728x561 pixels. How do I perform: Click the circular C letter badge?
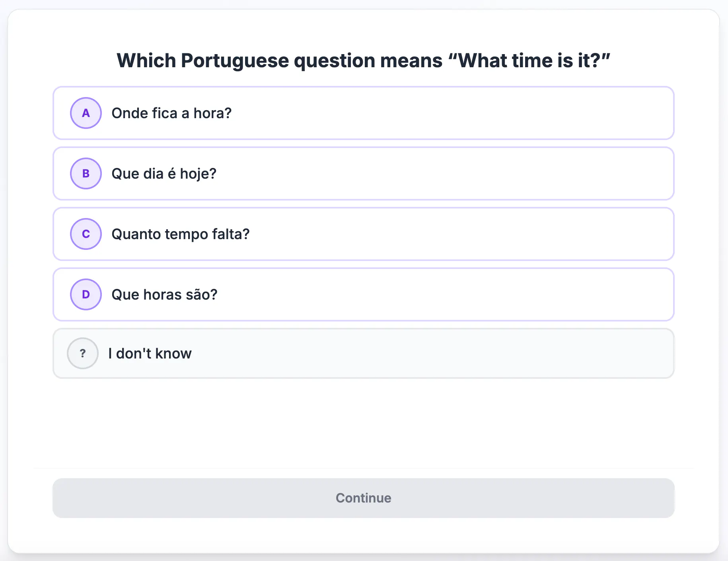[86, 234]
